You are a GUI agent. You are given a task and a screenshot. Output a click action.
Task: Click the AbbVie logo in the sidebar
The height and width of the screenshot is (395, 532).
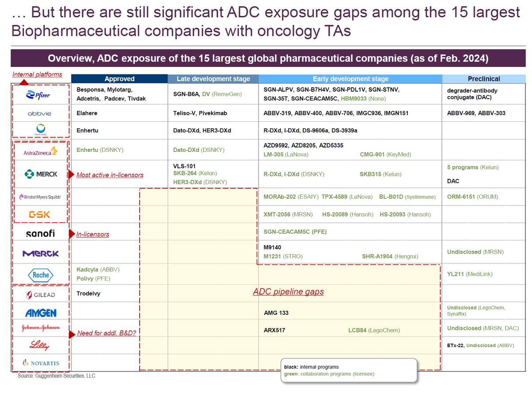click(40, 113)
